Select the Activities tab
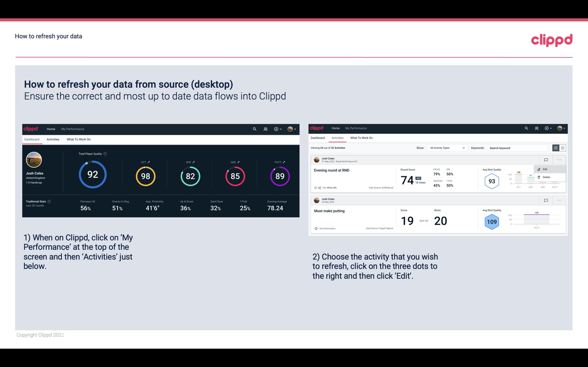 coord(53,139)
